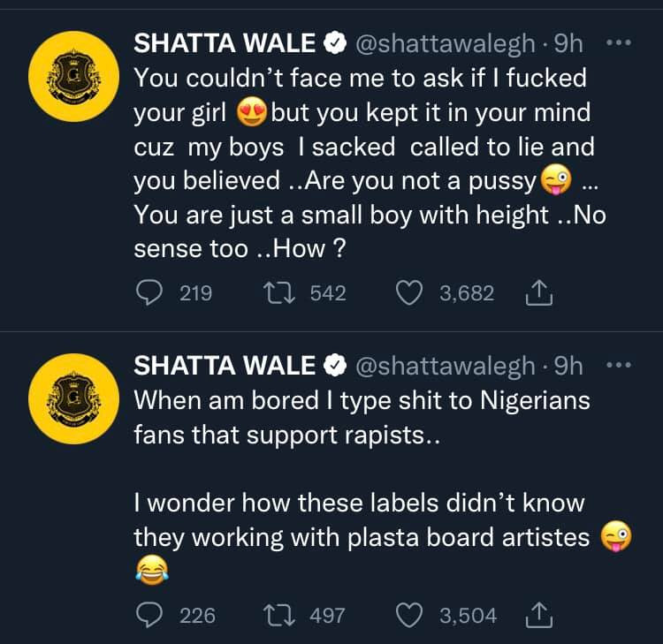Open the SHATTA WALE name on first tweet

click(225, 43)
